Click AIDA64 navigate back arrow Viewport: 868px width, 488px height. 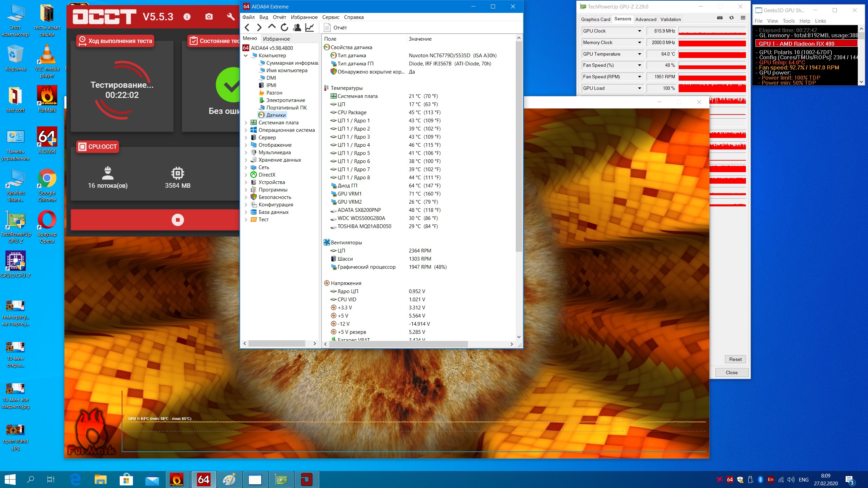[x=247, y=27]
